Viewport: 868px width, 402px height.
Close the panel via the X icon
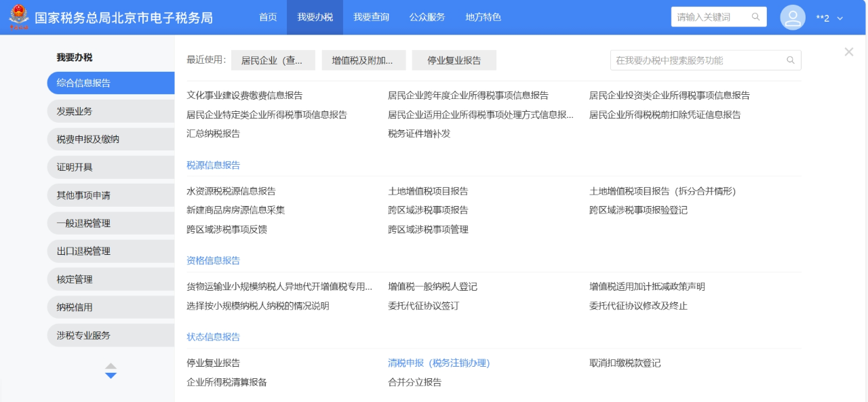click(848, 51)
